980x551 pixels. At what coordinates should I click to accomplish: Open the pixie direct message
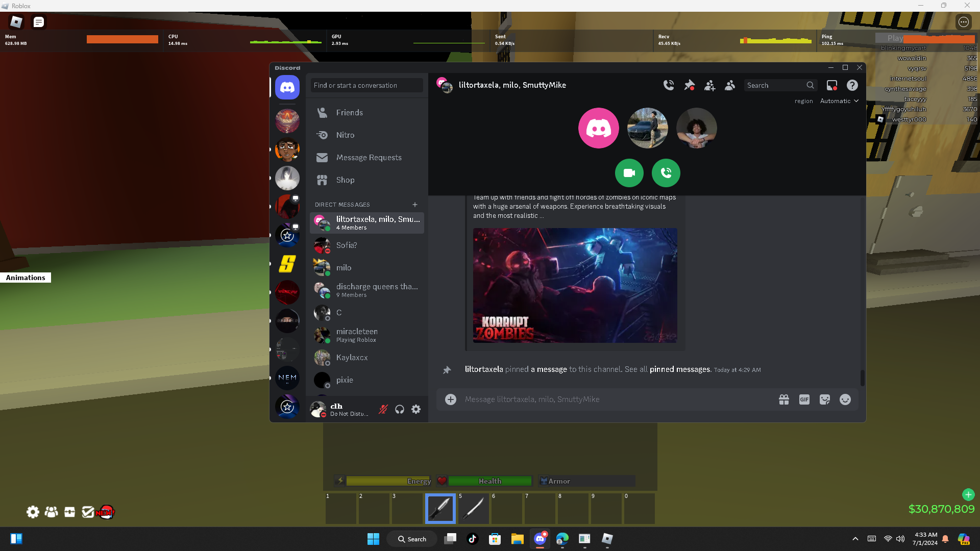(367, 380)
